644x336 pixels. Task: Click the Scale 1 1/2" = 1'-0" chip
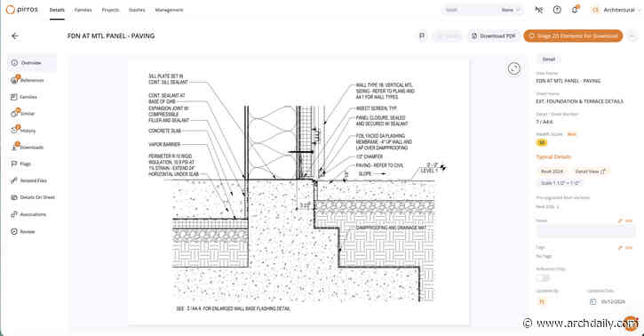(x=560, y=183)
